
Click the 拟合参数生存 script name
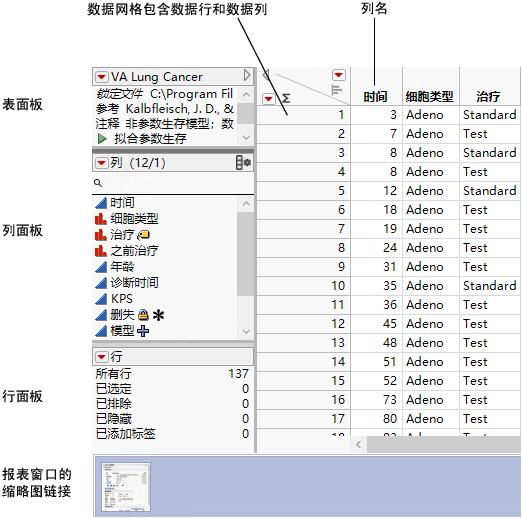point(150,138)
